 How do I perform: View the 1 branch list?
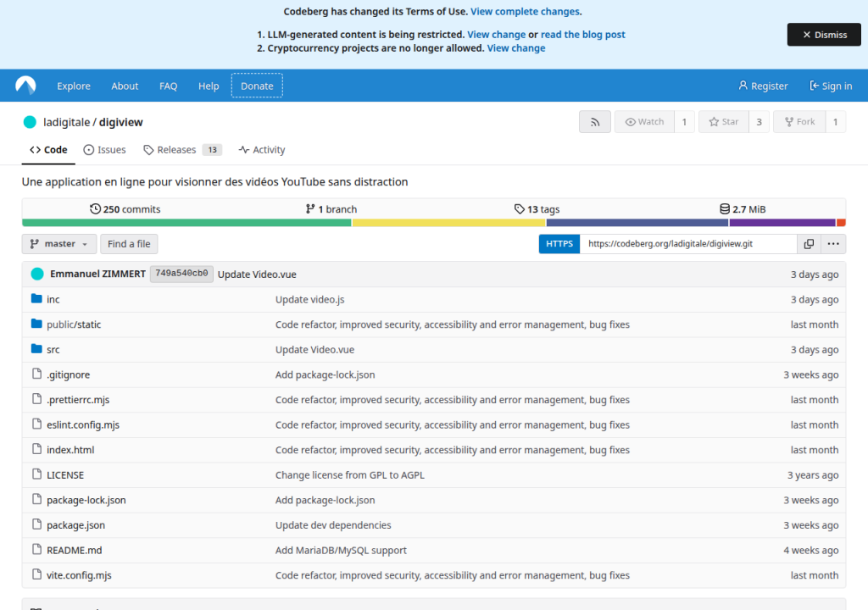pos(331,209)
